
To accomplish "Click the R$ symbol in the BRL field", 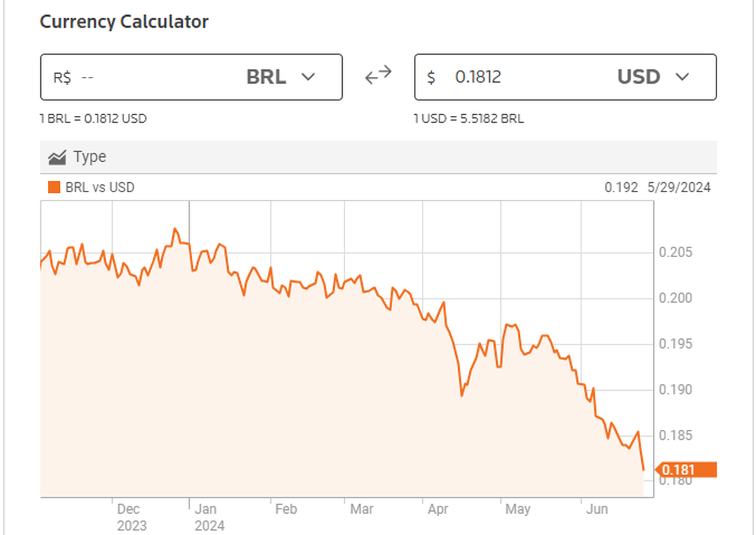I will click(x=61, y=77).
